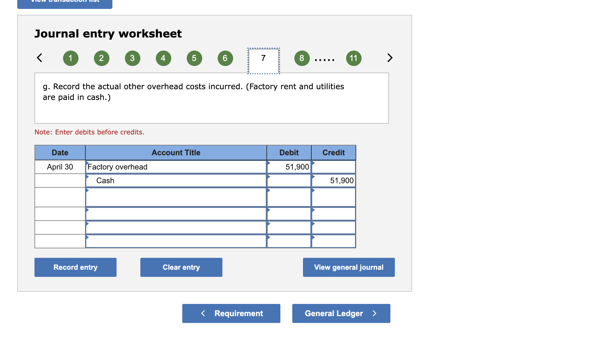Navigate forward using the right chevron arrow
The width and height of the screenshot is (603, 364).
(x=390, y=58)
